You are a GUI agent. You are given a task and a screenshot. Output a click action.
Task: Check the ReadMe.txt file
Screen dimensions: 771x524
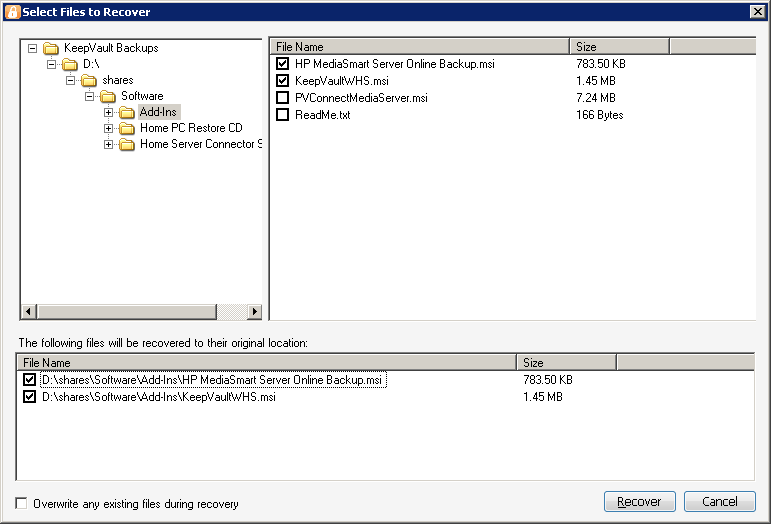pos(282,115)
